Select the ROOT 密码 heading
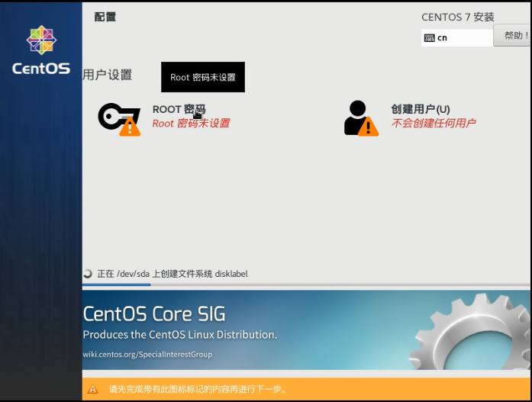 coord(179,109)
